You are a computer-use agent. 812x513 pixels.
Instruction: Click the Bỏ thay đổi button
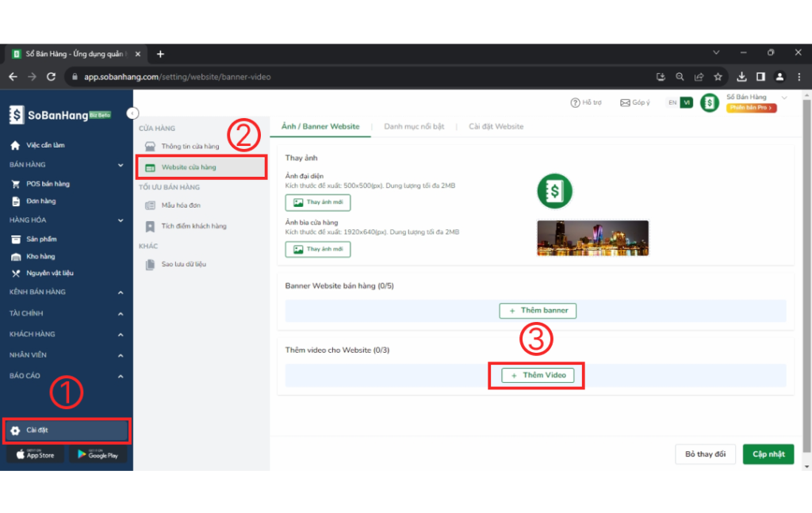705,454
